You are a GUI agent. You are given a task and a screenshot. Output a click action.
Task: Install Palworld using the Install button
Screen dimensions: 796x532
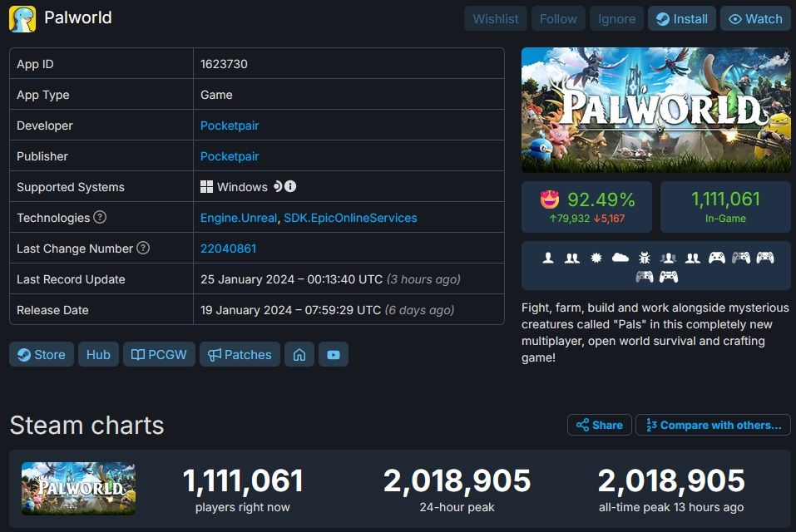click(681, 18)
